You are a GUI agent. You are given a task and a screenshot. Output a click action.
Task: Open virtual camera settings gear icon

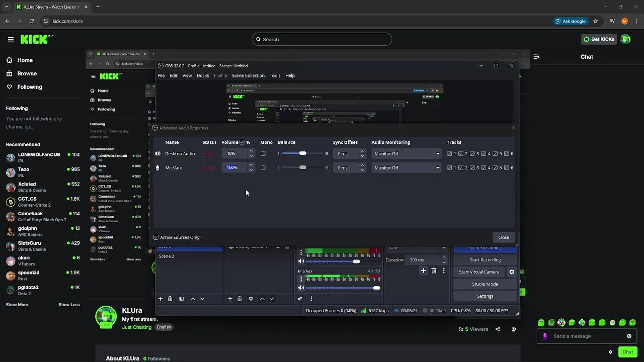[x=512, y=272]
